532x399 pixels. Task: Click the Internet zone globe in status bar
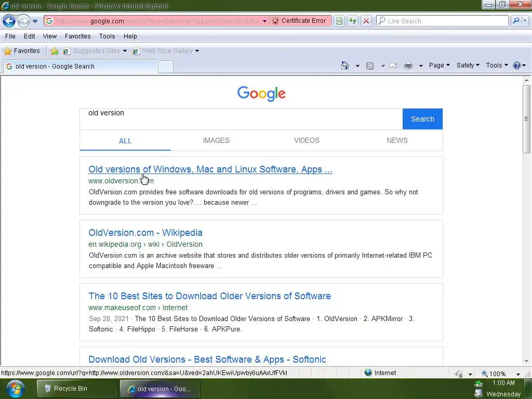368,373
